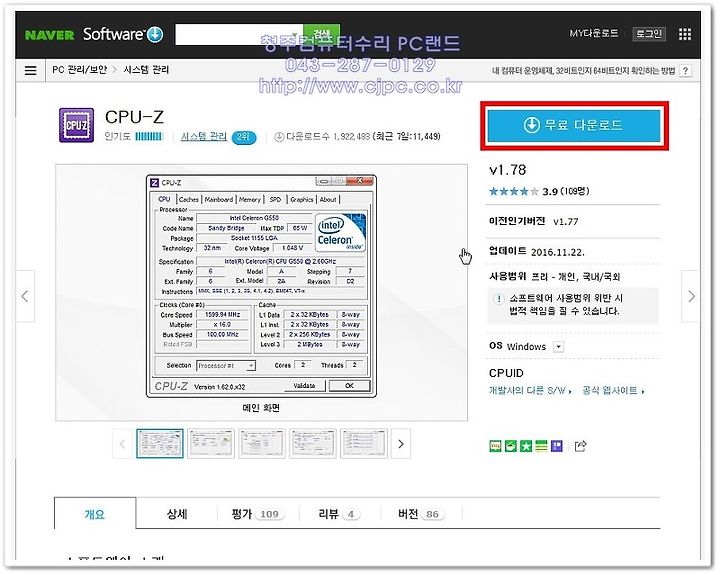This screenshot has height=575, width=720.
Task: Select the first screenshot thumbnail
Action: (160, 444)
